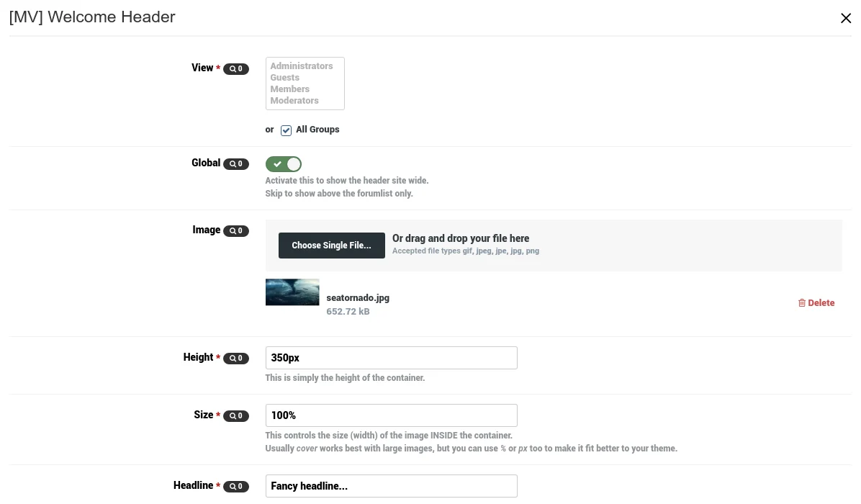This screenshot has height=504, width=861.
Task: Click the seatornado.jpg file name
Action: (x=358, y=298)
